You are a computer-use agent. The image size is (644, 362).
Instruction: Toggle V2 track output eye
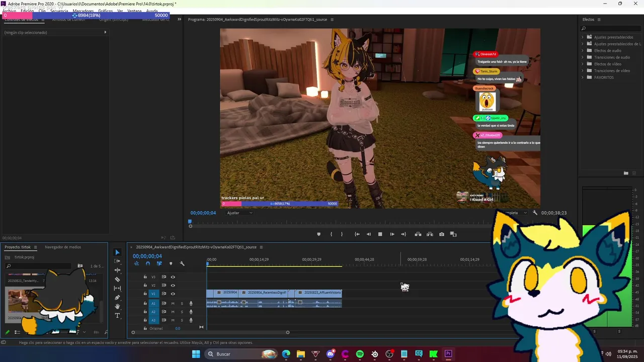173,285
